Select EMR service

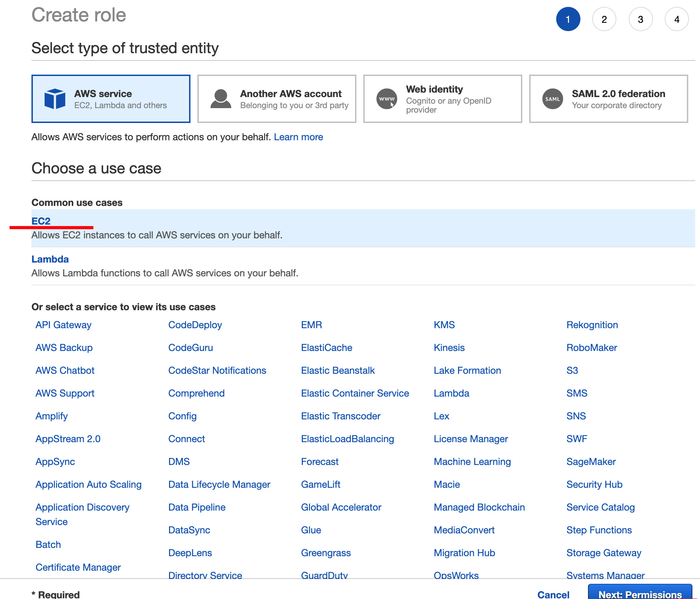pos(311,325)
